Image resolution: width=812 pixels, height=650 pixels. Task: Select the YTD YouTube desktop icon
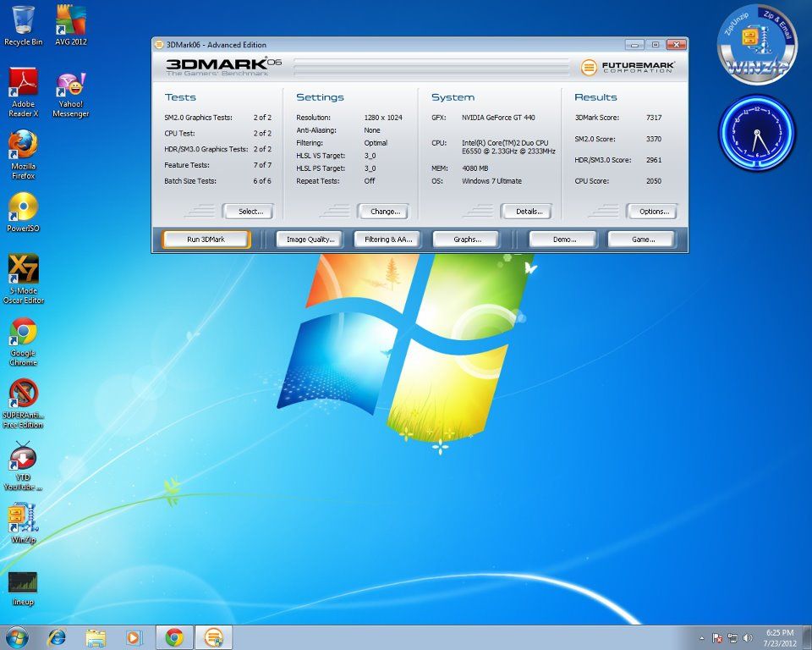point(24,466)
